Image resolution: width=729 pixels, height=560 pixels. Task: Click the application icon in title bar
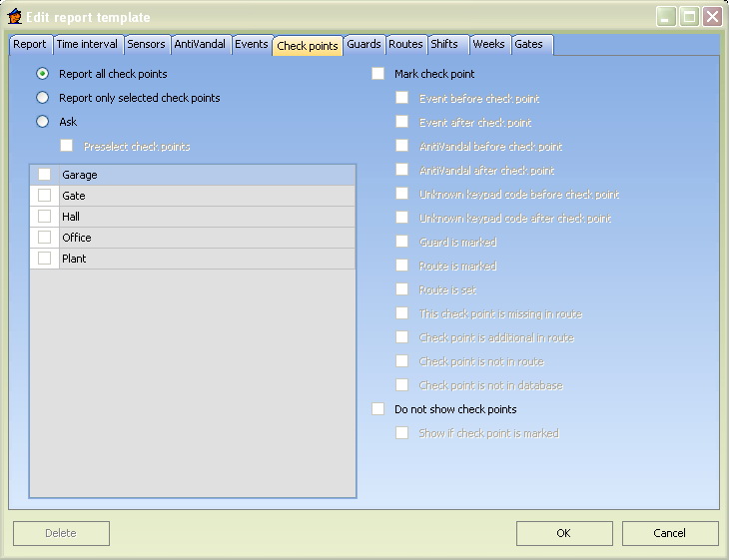click(14, 16)
